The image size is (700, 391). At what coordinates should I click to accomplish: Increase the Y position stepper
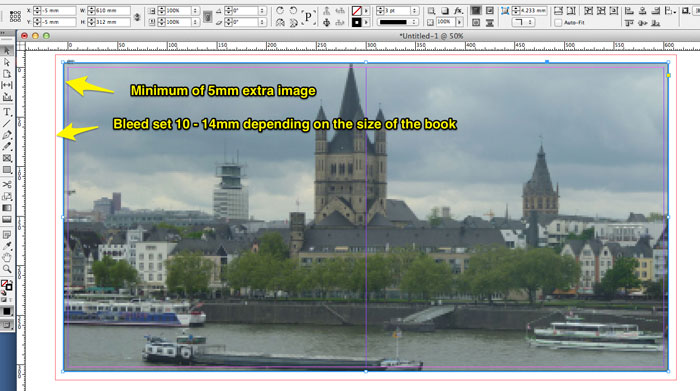pos(38,20)
